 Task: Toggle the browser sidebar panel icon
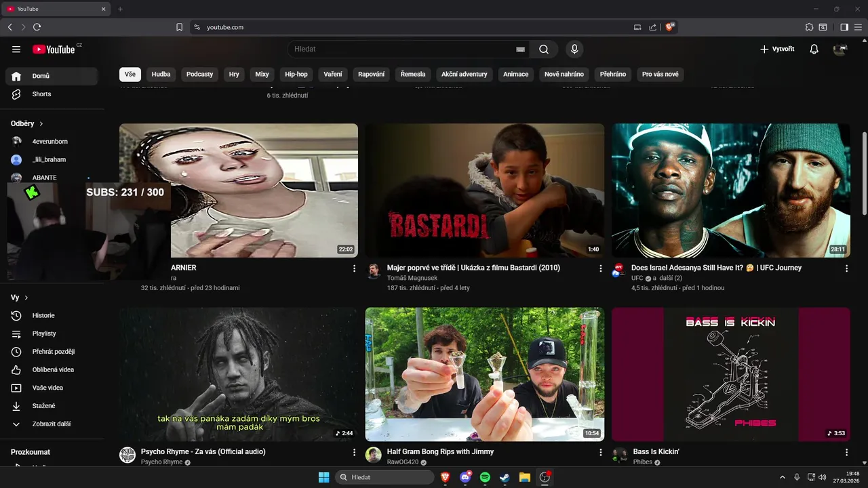point(844,27)
